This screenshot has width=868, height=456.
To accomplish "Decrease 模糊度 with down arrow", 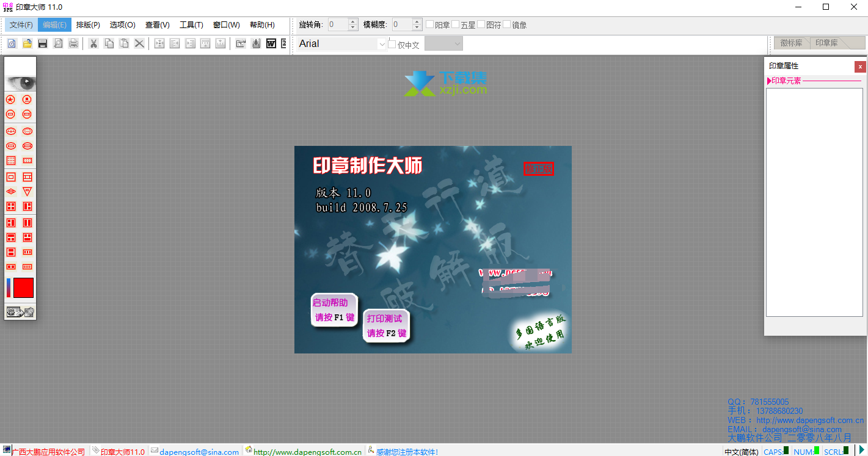I will click(417, 27).
